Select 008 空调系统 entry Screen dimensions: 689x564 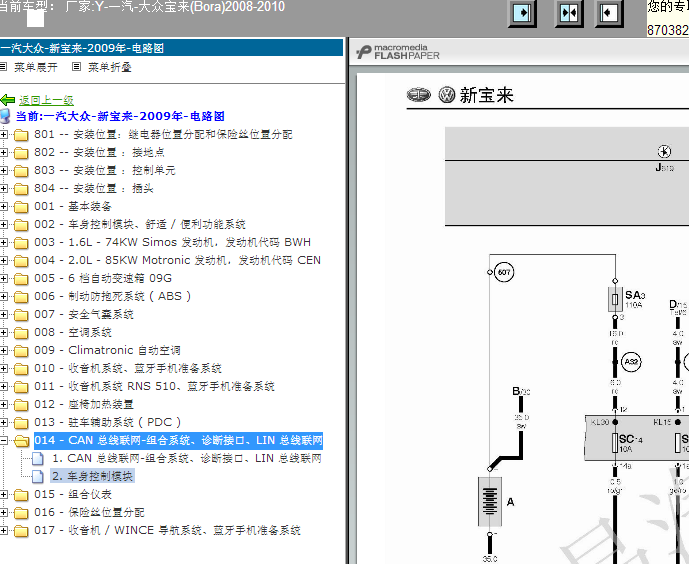pyautogui.click(x=73, y=333)
